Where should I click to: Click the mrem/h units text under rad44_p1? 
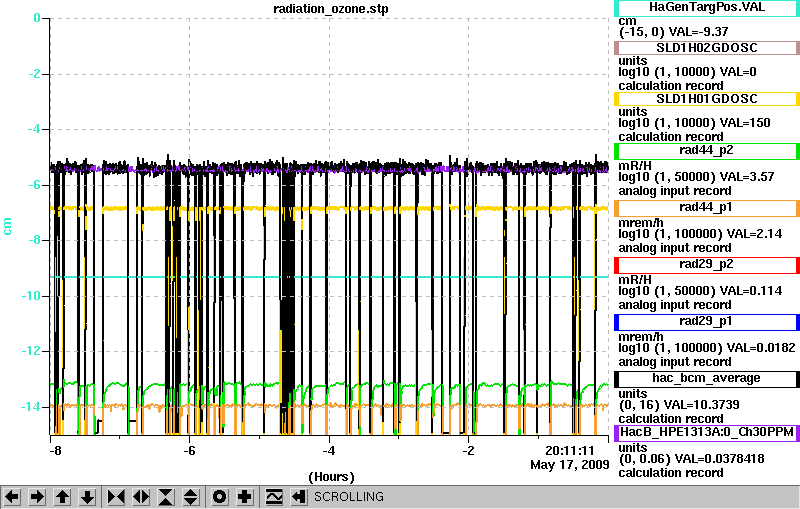[x=641, y=223]
